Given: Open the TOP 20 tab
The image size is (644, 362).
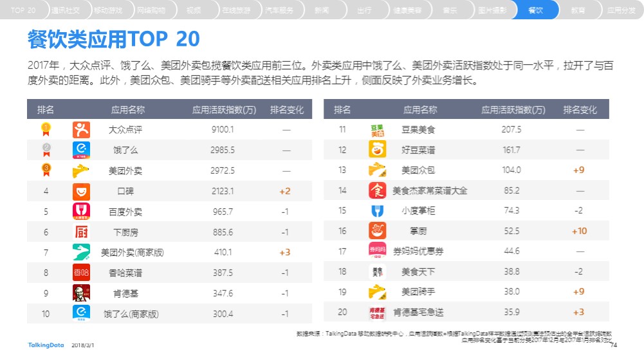Looking at the screenshot, I should coord(23,10).
